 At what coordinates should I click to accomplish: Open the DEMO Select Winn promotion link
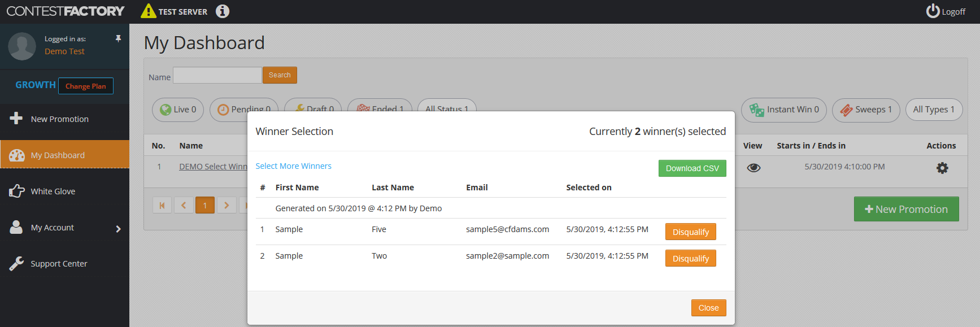pyautogui.click(x=213, y=167)
